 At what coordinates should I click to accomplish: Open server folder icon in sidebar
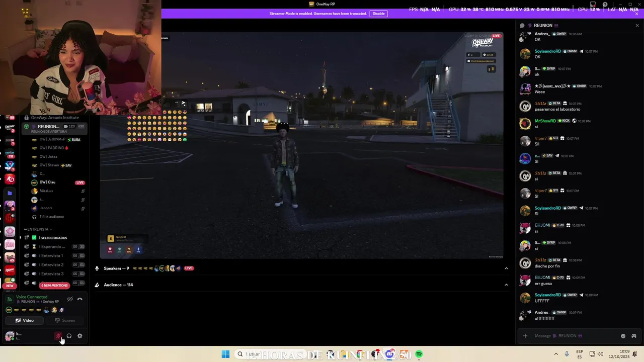pos(10,193)
